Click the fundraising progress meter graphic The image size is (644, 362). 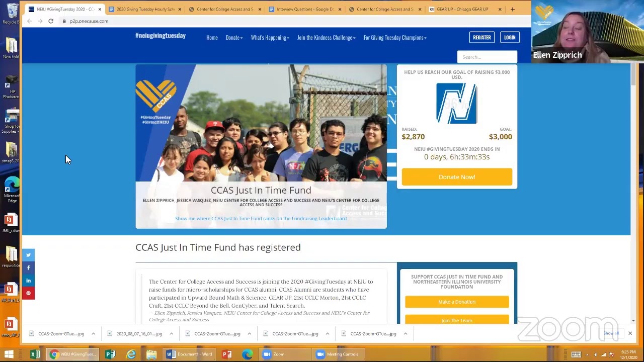457,103
